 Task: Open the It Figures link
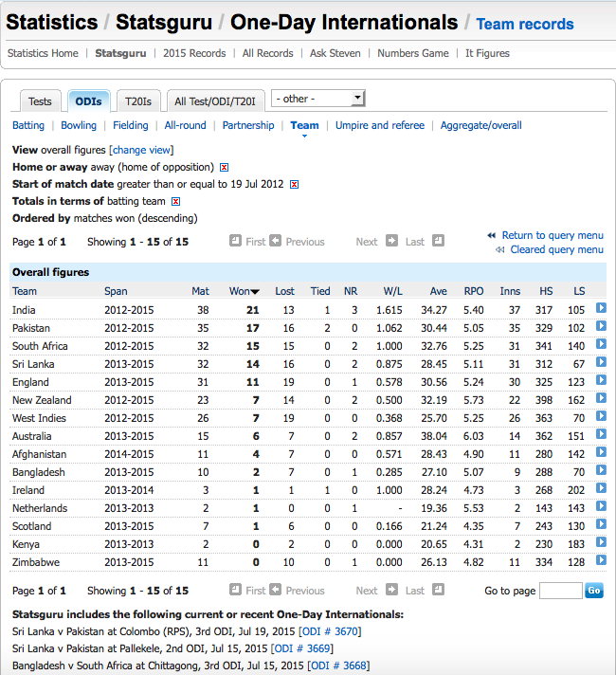tap(487, 53)
